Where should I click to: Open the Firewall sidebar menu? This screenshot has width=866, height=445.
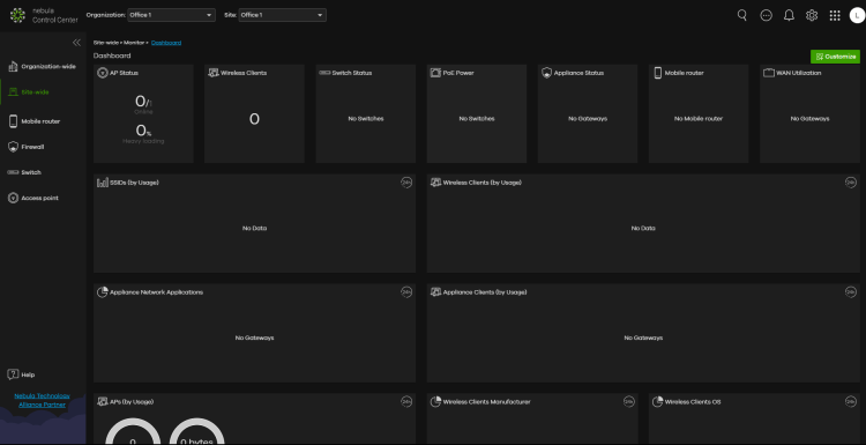(x=32, y=147)
